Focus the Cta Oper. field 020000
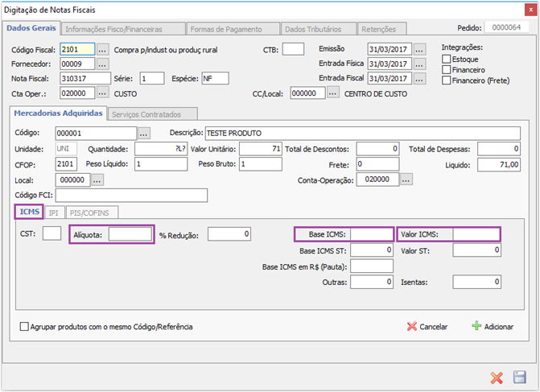The width and height of the screenshot is (540, 392). click(77, 93)
